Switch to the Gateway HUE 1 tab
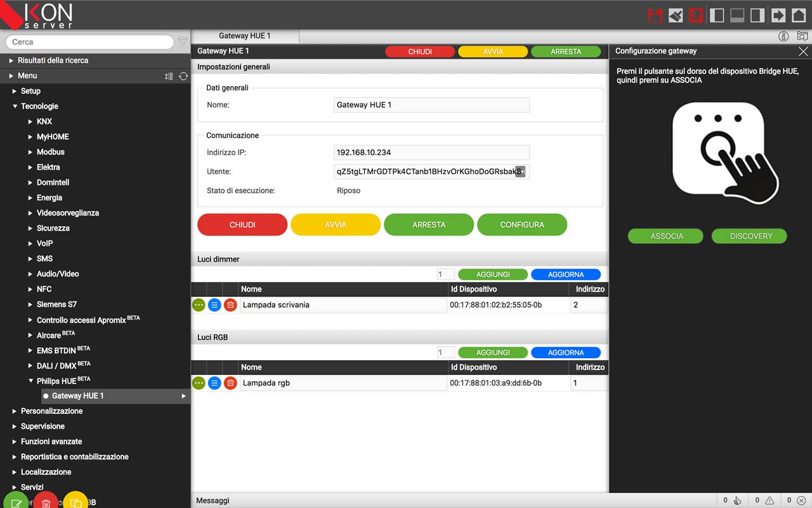This screenshot has width=812, height=508. (245, 36)
